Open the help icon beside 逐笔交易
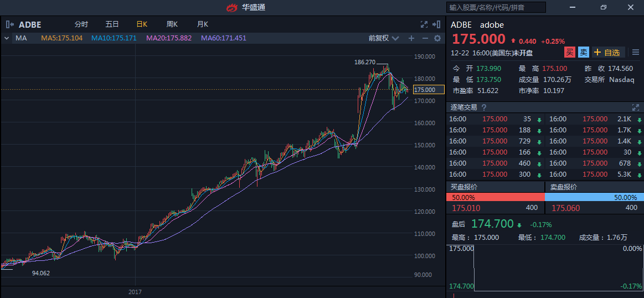Screen dimensions: 644x298 (x=484, y=107)
